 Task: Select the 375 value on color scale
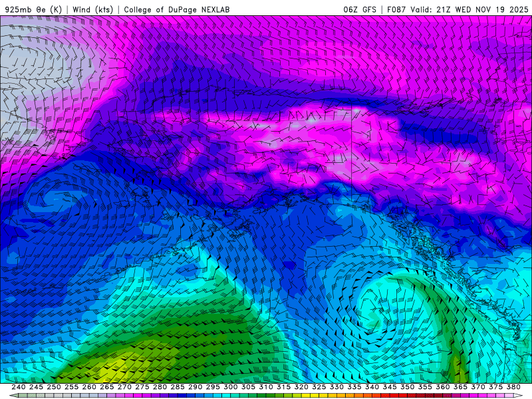(x=495, y=387)
